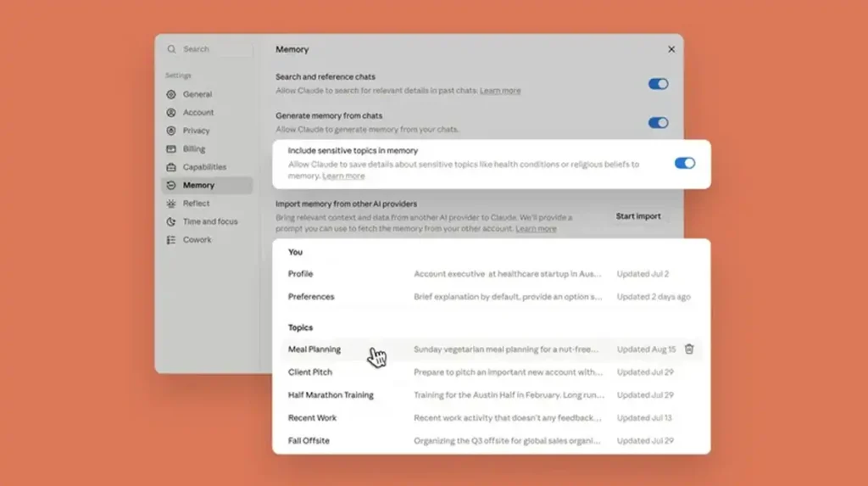
Task: Click 'Prepare to pitch an important new account' text
Action: (x=509, y=372)
